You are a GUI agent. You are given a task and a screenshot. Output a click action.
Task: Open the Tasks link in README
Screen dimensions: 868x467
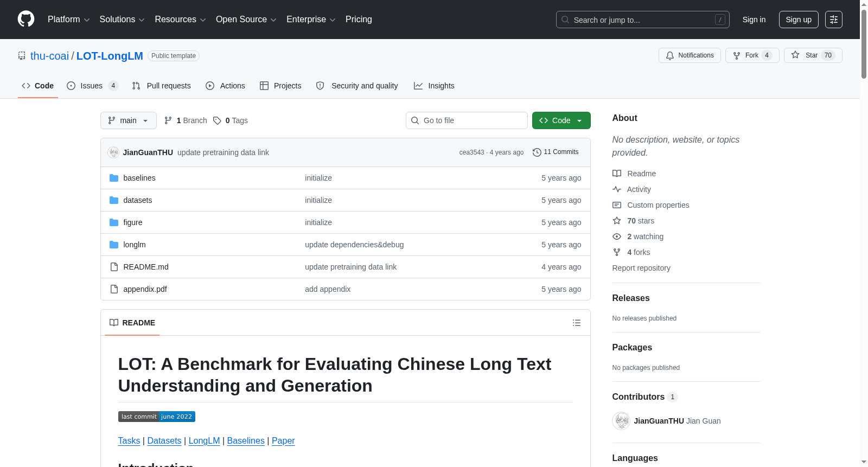point(129,441)
